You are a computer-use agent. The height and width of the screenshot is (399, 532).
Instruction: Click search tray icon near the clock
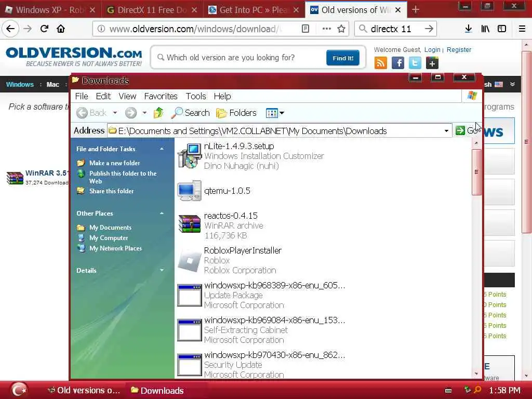click(x=478, y=390)
